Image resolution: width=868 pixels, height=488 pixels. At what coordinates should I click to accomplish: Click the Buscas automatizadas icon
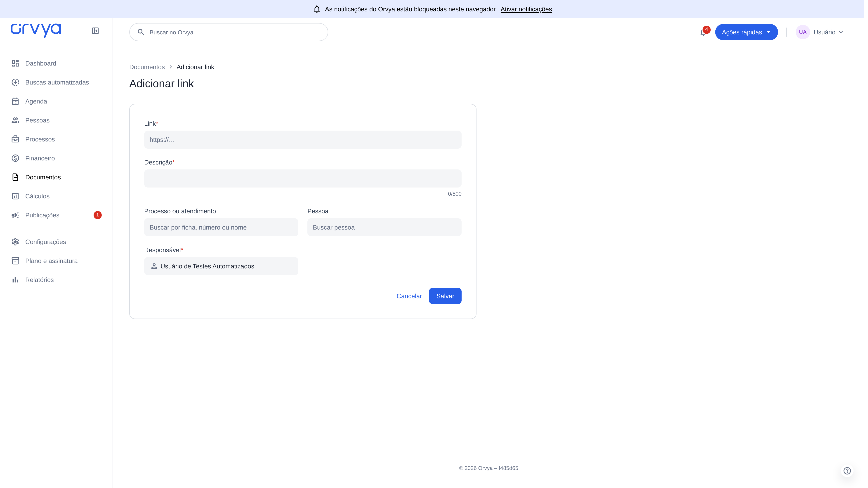pos(16,82)
